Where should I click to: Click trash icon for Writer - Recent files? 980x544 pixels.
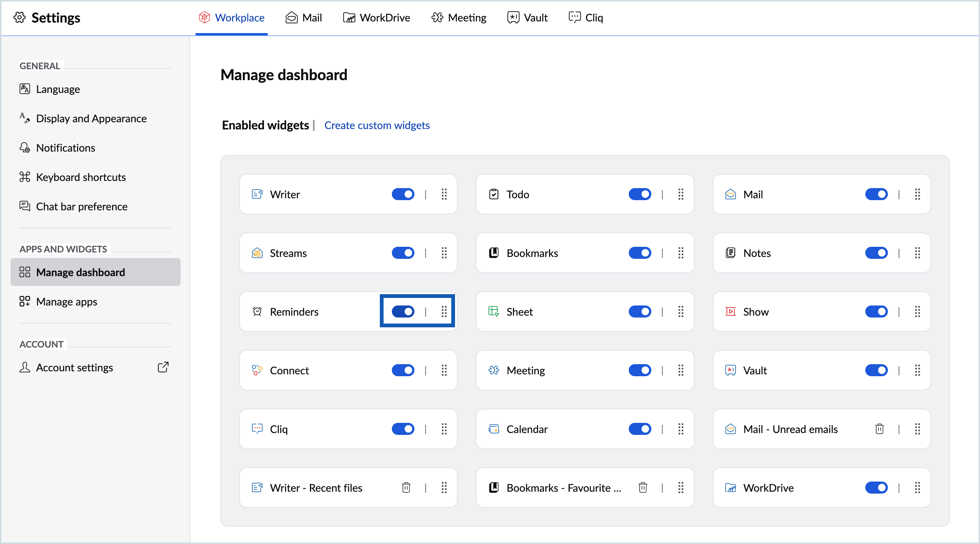[x=406, y=487]
